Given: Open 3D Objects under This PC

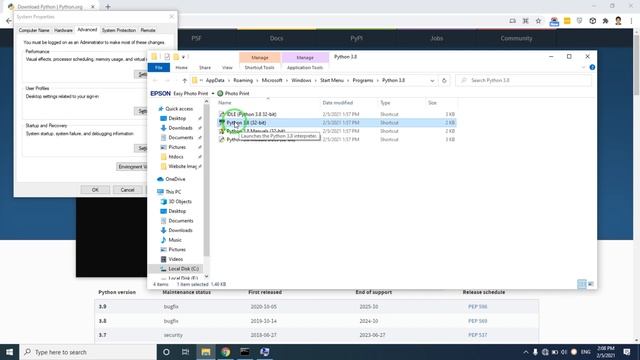Looking at the screenshot, I should [176, 202].
